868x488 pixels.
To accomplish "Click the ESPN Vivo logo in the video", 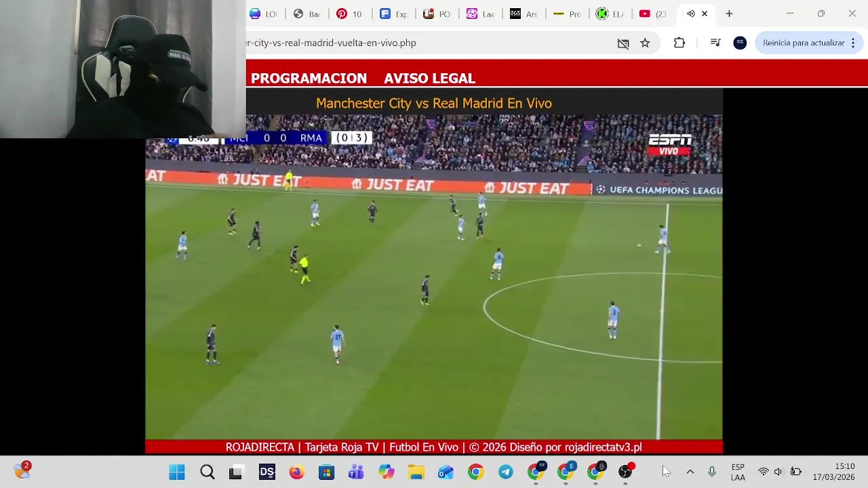I will pyautogui.click(x=670, y=144).
